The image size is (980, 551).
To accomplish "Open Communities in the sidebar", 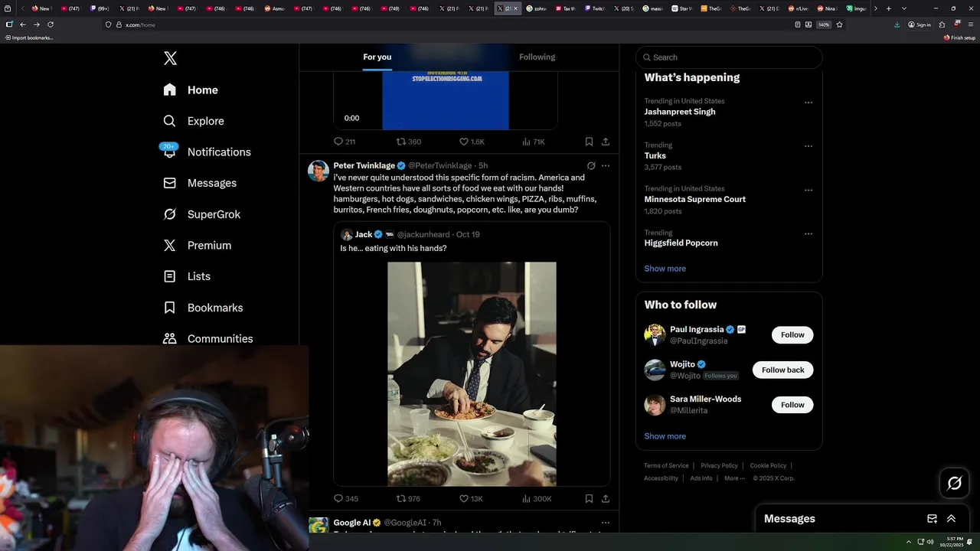I will tap(207, 338).
